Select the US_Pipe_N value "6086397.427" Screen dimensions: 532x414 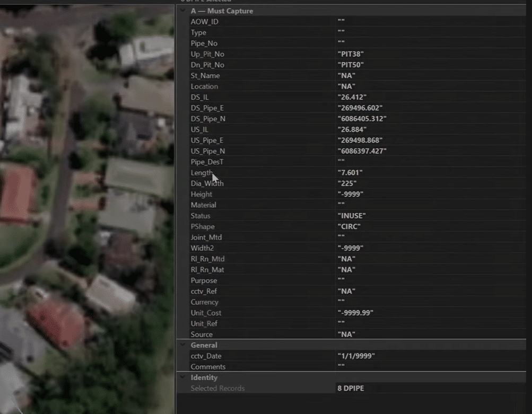(x=362, y=151)
